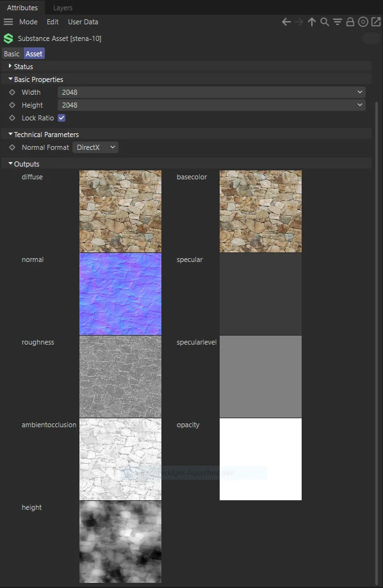Lock the Attributes manager via padlock icon
The width and height of the screenshot is (383, 588).
coord(350,22)
